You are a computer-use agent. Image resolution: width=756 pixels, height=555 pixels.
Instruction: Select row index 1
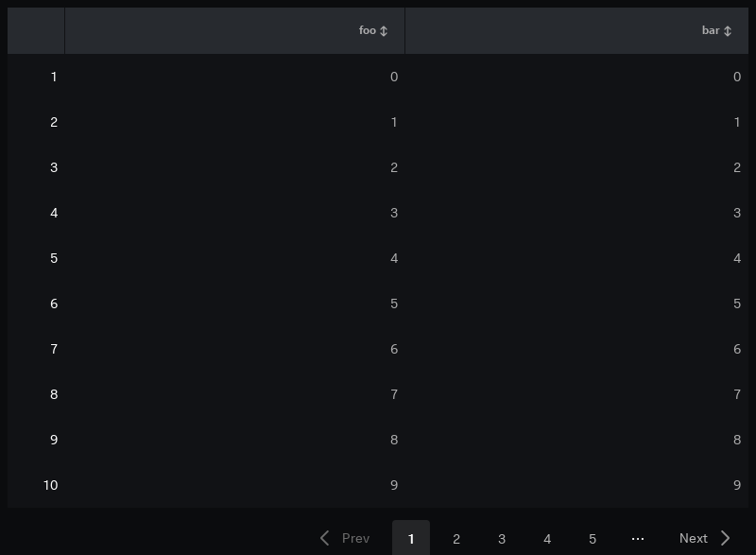click(54, 77)
